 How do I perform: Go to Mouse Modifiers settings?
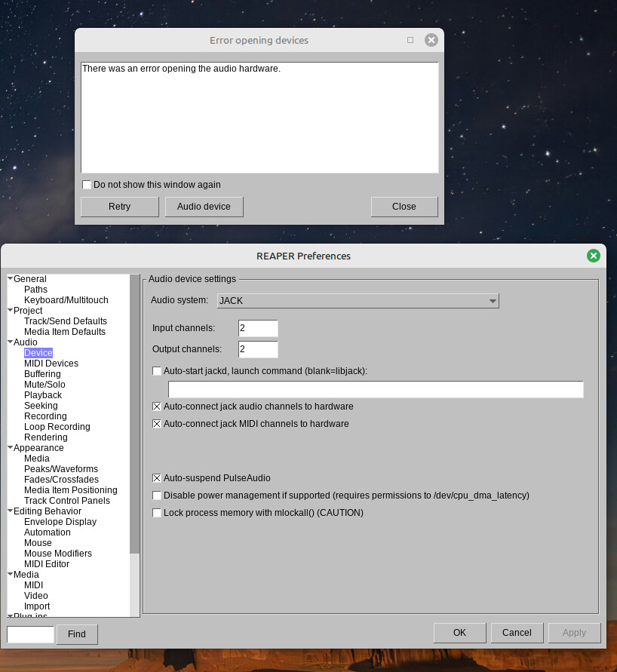point(57,554)
